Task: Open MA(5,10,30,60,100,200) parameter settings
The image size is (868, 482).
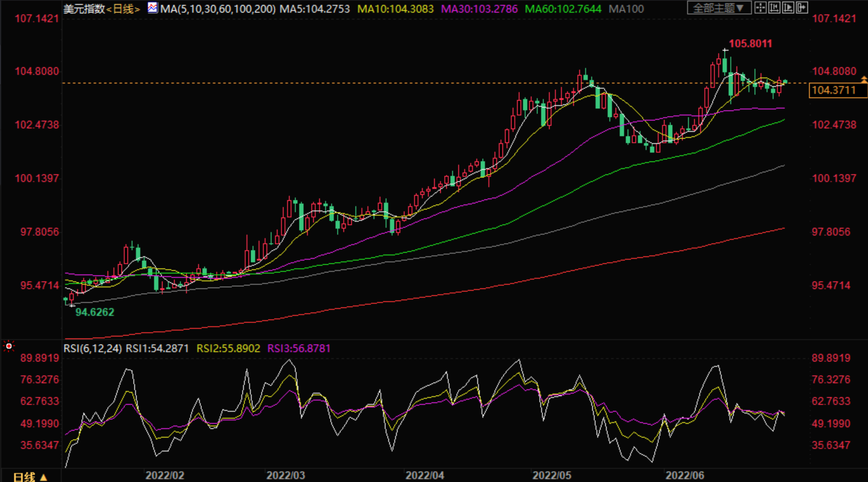Action: coord(218,9)
